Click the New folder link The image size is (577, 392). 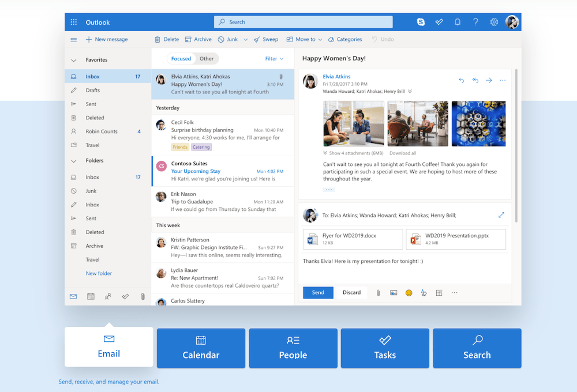[99, 273]
